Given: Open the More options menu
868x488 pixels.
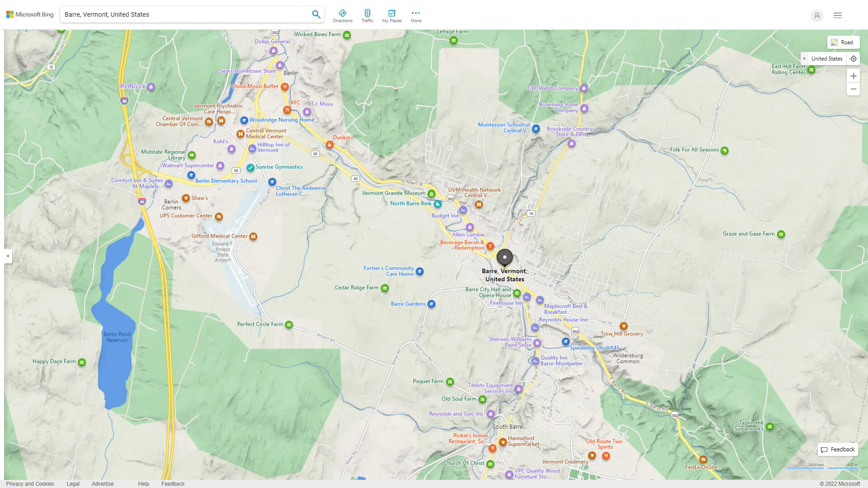Looking at the screenshot, I should [415, 15].
